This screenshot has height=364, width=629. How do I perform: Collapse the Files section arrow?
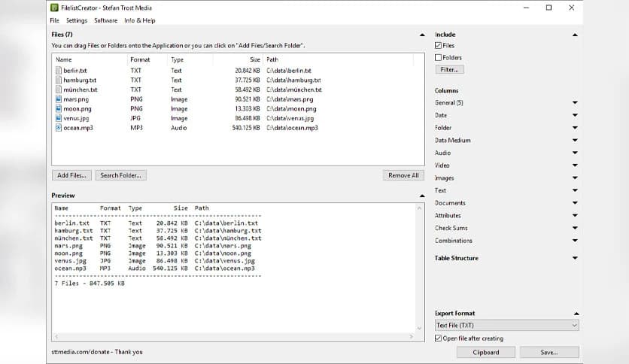pos(422,35)
